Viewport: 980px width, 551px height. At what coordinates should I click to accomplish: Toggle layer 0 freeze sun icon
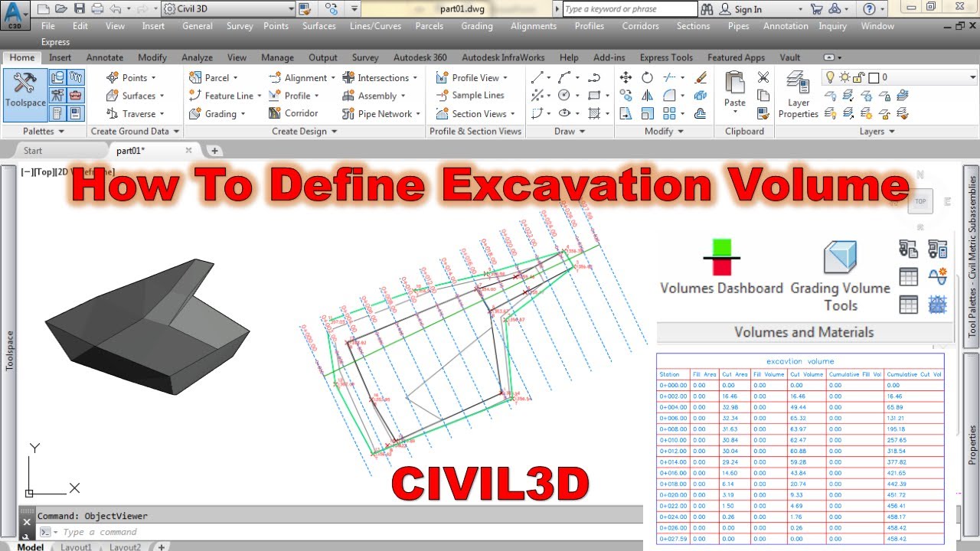click(x=844, y=77)
